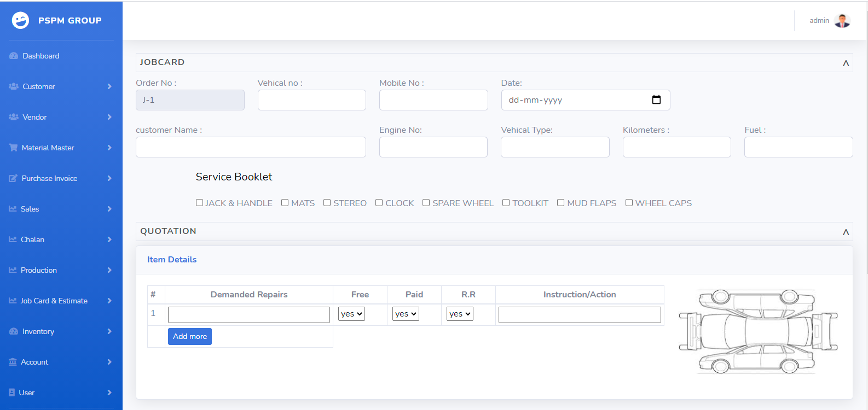Enable the SPARE WHEEL checkbox

pyautogui.click(x=426, y=203)
